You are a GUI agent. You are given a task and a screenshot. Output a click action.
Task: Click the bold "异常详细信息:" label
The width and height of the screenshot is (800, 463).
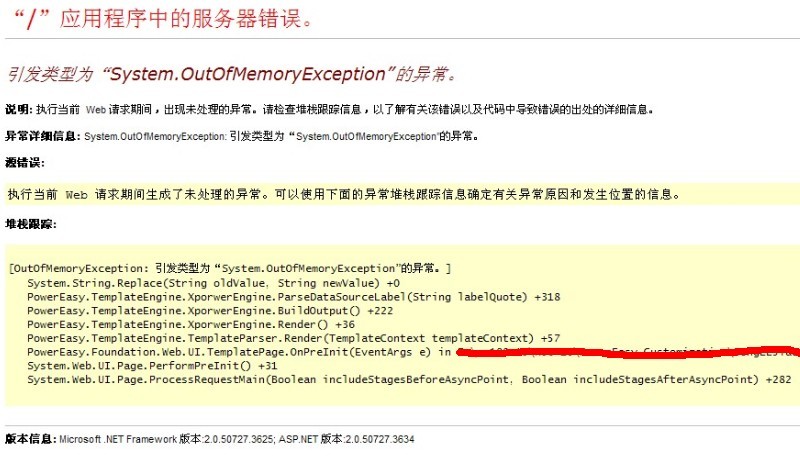[x=43, y=135]
